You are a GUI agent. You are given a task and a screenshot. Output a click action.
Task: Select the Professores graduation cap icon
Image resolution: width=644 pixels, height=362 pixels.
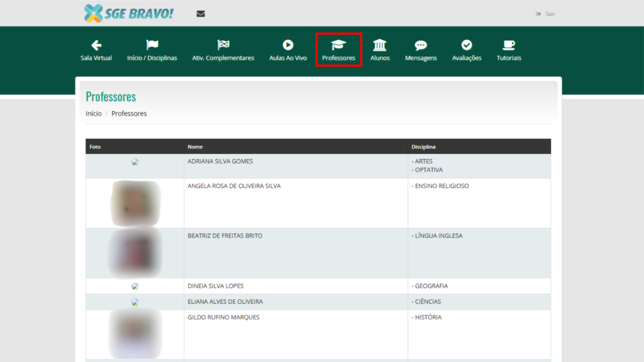point(338,45)
